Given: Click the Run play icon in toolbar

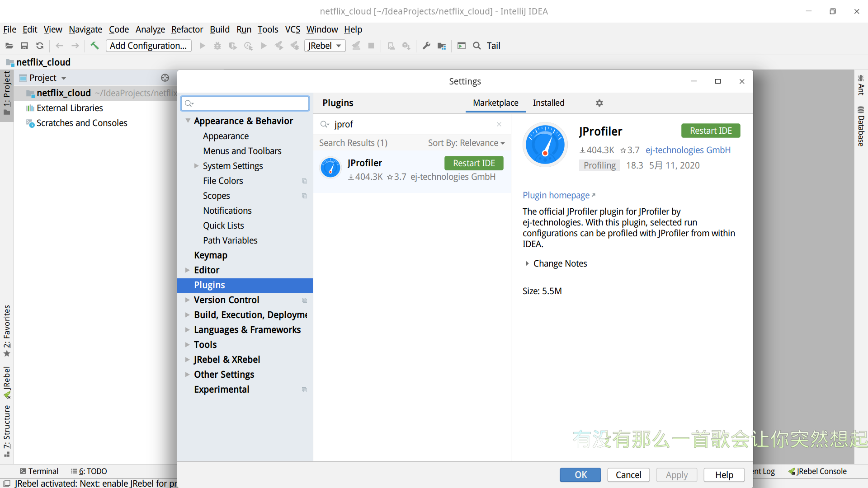Looking at the screenshot, I should (x=202, y=46).
